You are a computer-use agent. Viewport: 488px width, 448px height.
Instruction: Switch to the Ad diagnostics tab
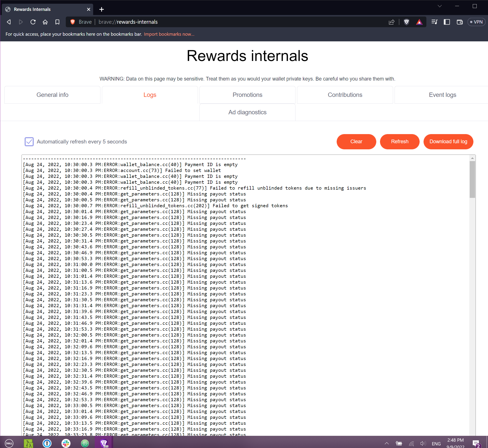pos(247,112)
